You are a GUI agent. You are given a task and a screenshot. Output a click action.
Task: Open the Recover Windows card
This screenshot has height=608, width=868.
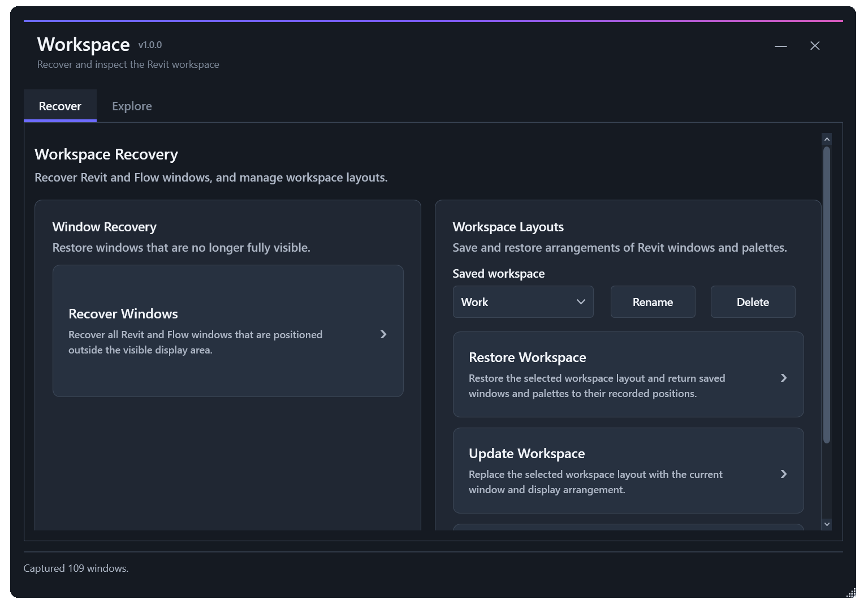[228, 331]
